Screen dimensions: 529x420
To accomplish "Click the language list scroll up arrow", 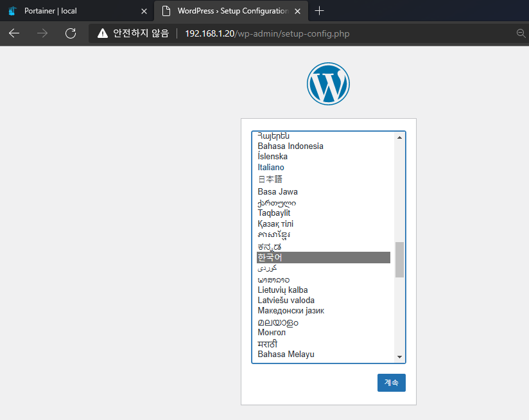I will [399, 137].
